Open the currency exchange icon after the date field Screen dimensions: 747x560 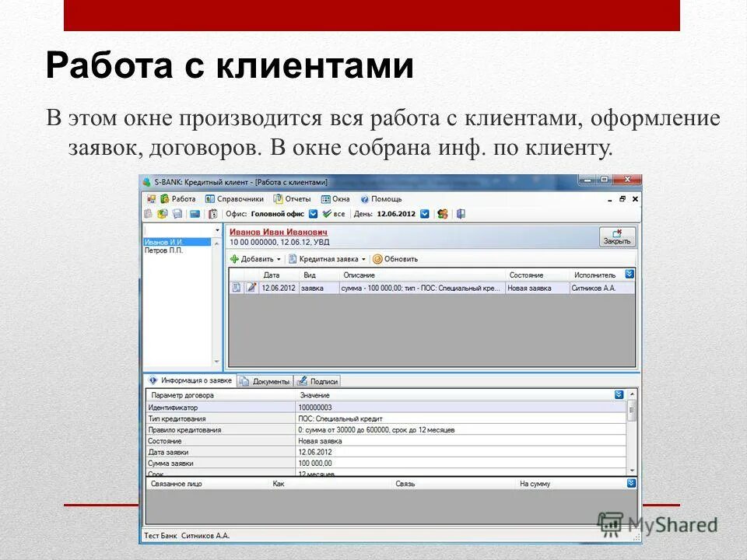tap(442, 212)
